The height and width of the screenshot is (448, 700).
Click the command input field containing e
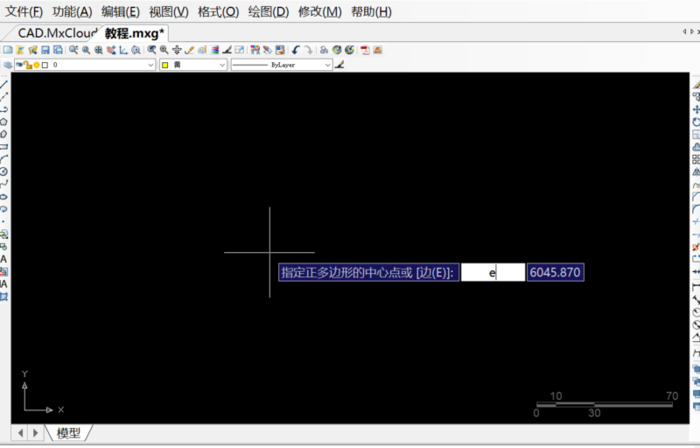pos(492,272)
